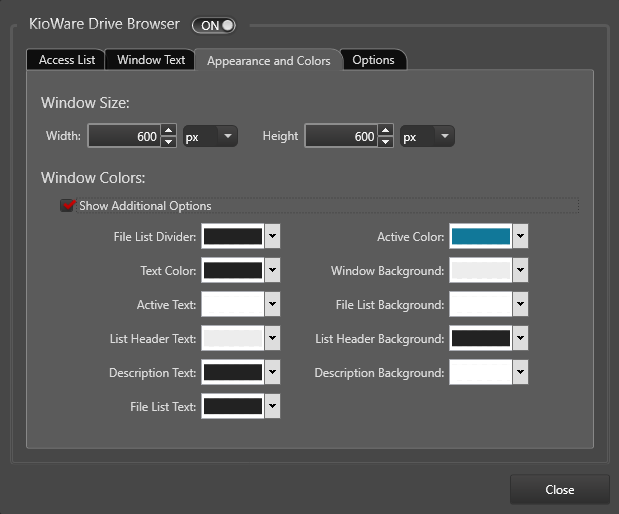The image size is (619, 514).
Task: Click the Close button
Action: click(559, 490)
